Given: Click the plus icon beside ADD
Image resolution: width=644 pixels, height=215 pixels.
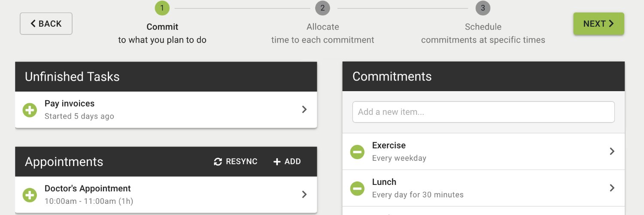Looking at the screenshot, I should [x=277, y=162].
